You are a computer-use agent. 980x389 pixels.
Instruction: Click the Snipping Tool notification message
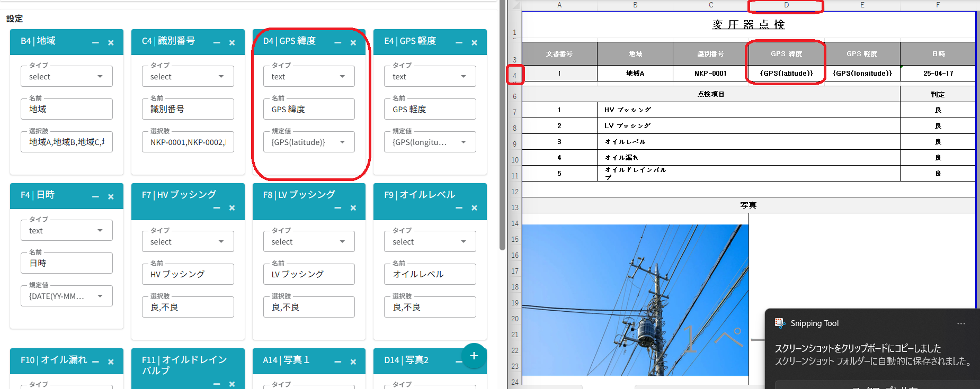click(872, 355)
